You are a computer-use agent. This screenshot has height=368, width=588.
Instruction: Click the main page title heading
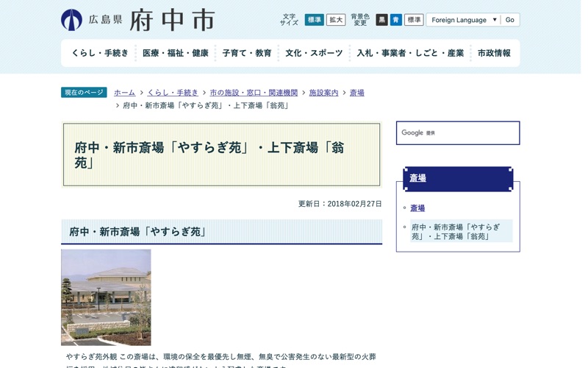coord(222,155)
